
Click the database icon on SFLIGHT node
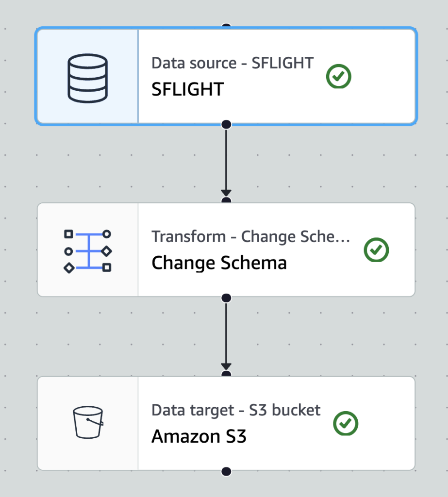click(87, 78)
